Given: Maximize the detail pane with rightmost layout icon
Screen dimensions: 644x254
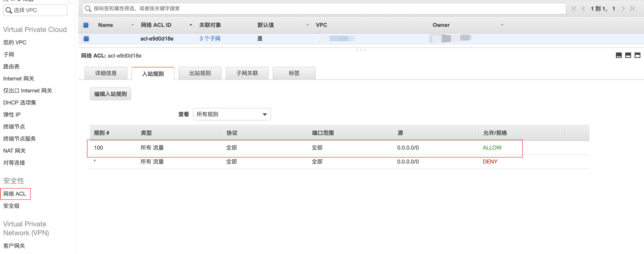Looking at the screenshot, I should point(638,55).
